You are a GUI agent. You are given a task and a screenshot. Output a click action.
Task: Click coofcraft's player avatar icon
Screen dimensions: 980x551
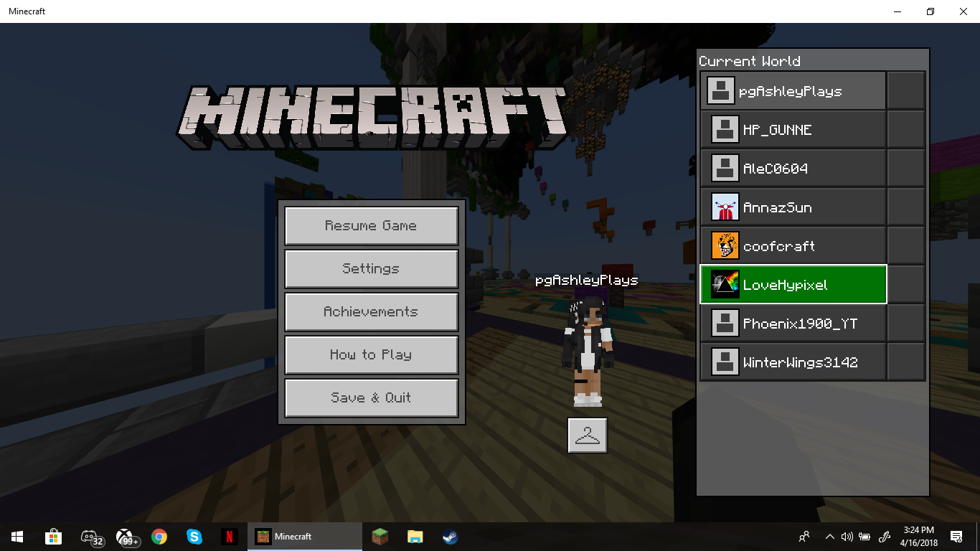(725, 246)
